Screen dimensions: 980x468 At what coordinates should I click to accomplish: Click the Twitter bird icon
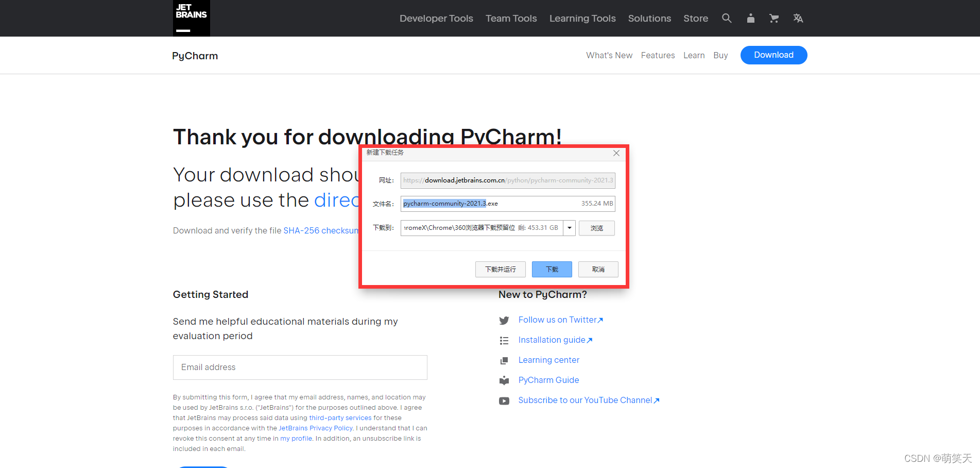(504, 321)
